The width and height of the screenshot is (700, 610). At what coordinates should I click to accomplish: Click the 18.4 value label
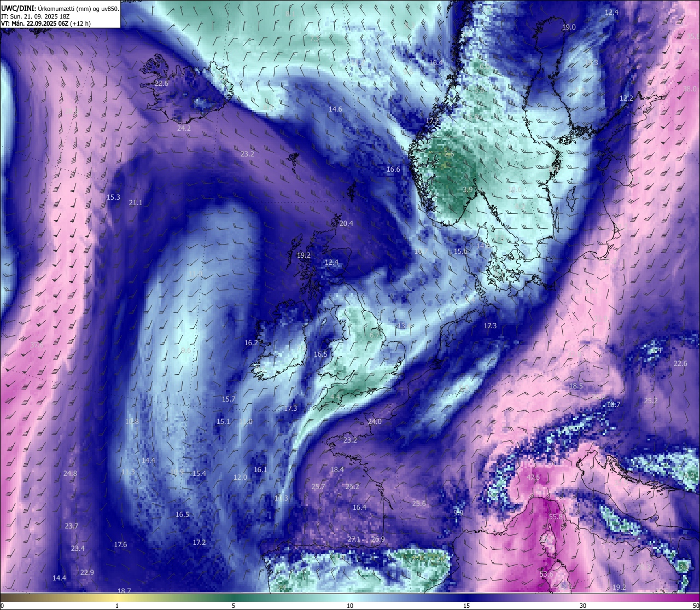tap(337, 469)
